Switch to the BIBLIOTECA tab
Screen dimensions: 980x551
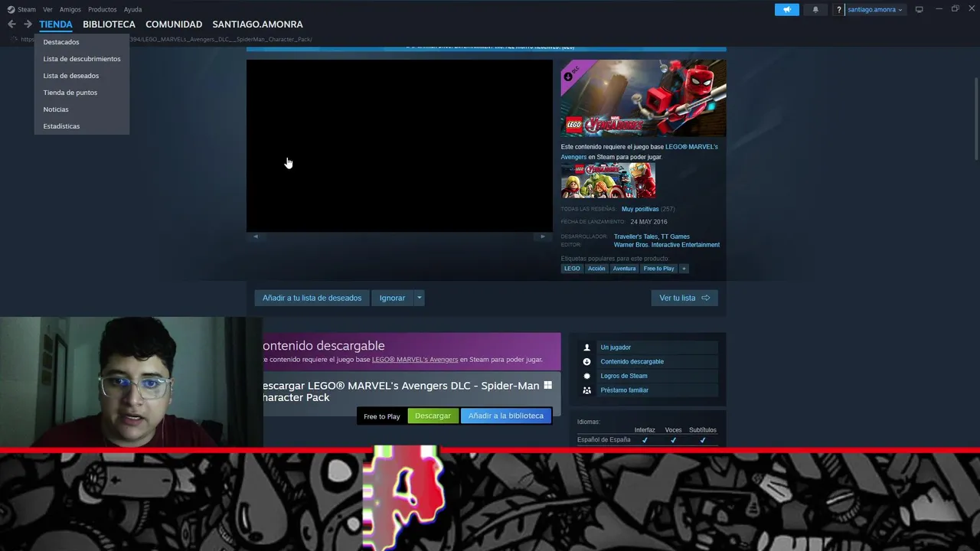109,24
